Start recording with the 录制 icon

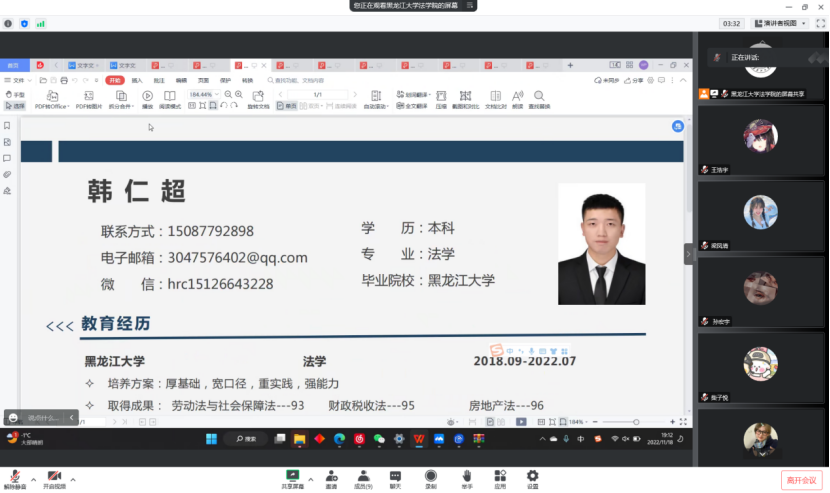[430, 478]
